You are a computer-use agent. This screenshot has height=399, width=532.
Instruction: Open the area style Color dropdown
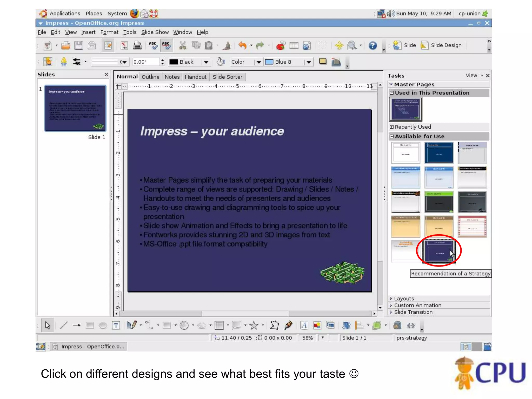pos(258,62)
